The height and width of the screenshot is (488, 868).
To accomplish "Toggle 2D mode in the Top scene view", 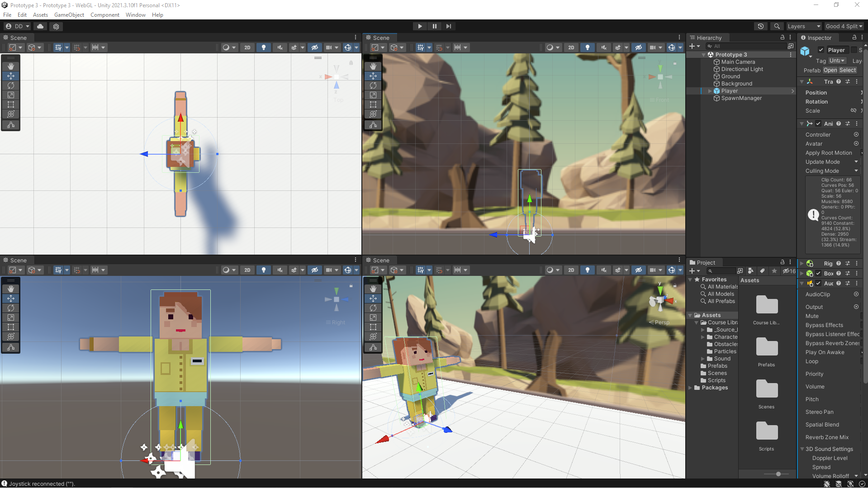I will [x=247, y=47].
